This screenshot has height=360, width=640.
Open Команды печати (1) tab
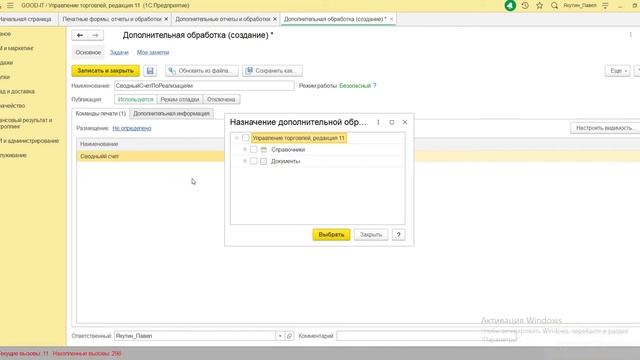coord(101,113)
